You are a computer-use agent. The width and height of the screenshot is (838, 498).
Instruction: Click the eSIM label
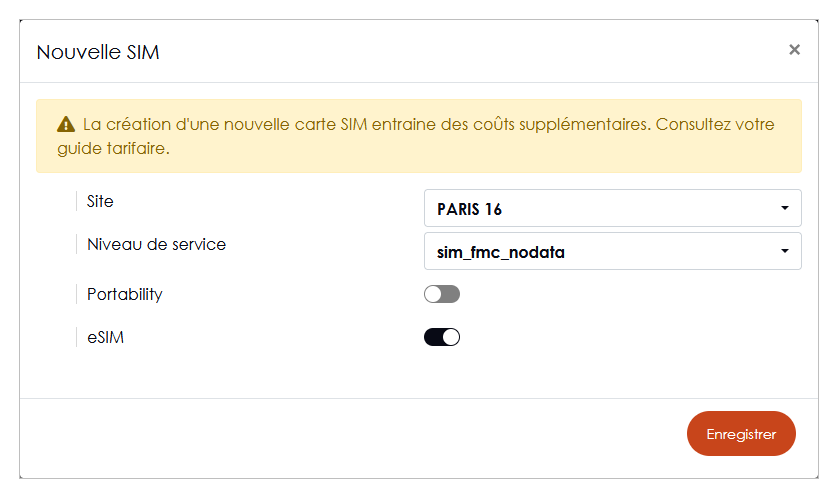click(105, 338)
